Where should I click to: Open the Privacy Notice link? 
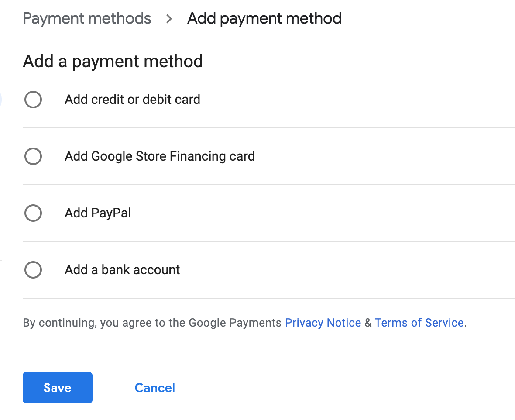point(323,323)
